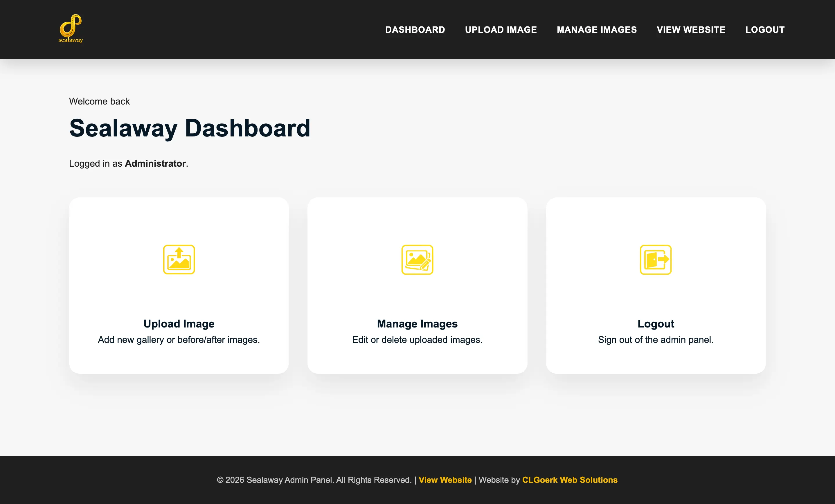Click the 'Welcome back' text
The image size is (835, 504).
click(99, 101)
